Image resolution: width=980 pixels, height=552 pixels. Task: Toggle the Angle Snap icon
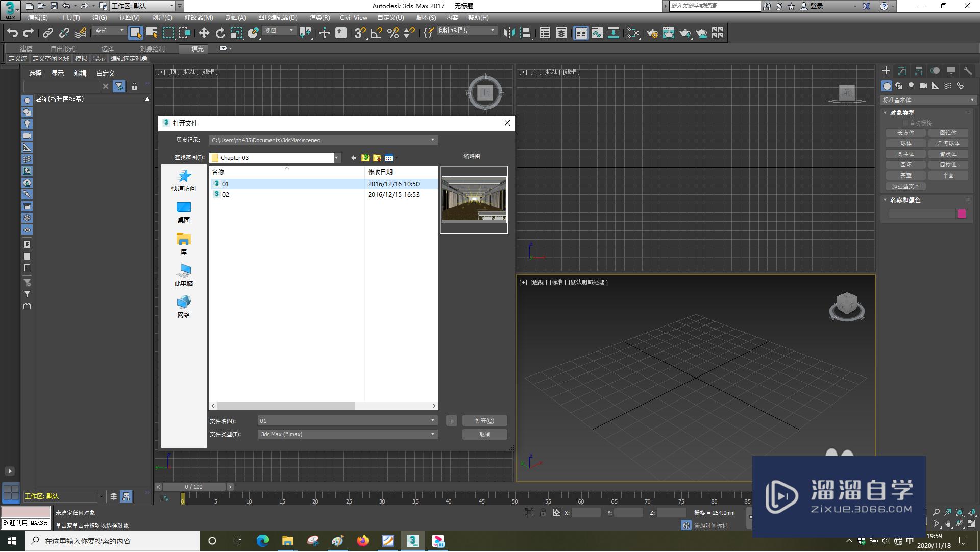pyautogui.click(x=377, y=33)
